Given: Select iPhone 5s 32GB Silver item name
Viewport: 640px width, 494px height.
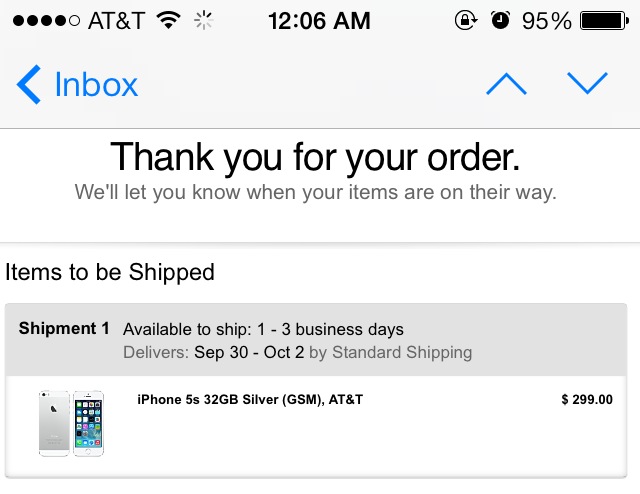Looking at the screenshot, I should (x=249, y=400).
